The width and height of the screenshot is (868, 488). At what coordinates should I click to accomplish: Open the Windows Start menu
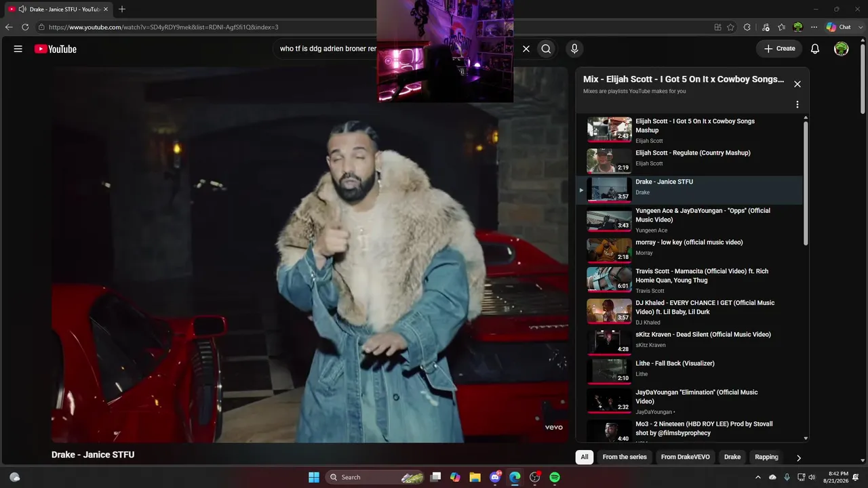pos(314,477)
